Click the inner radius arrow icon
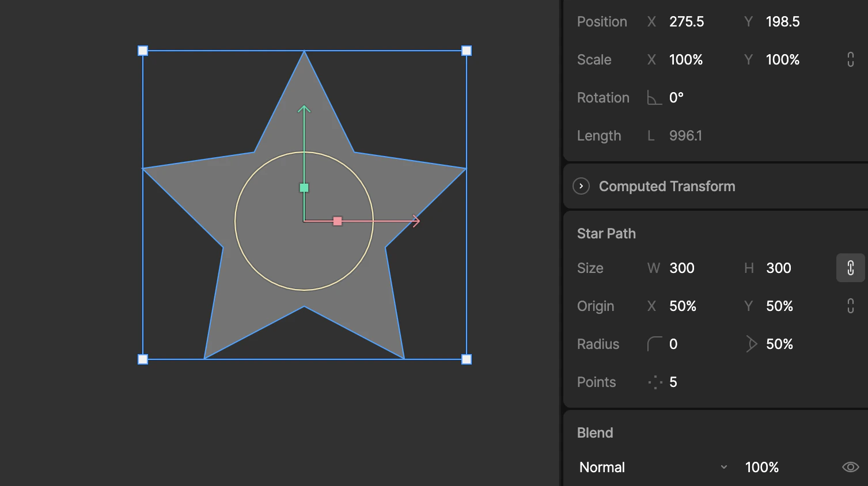This screenshot has width=868, height=486. tap(751, 344)
